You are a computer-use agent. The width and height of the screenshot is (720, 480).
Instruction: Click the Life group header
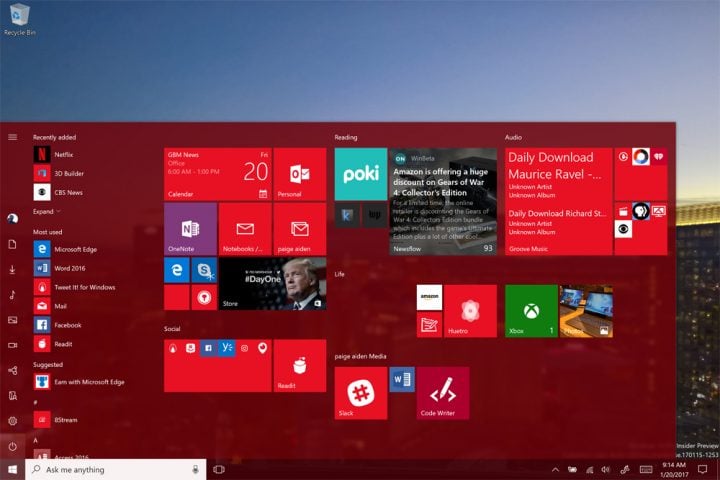coord(339,274)
